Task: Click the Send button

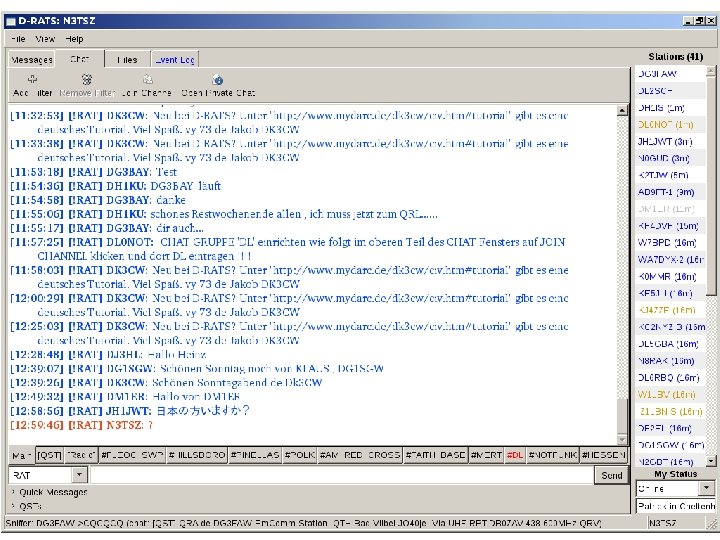Action: click(612, 475)
